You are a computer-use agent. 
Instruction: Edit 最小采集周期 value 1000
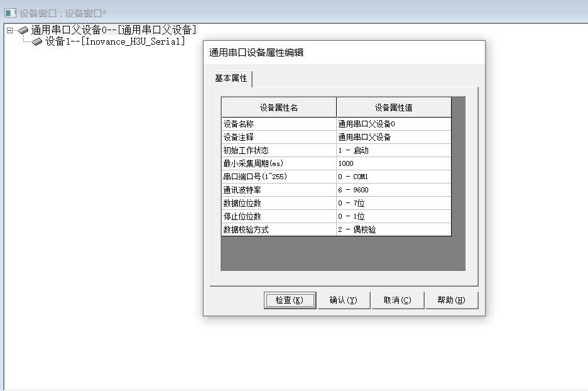tap(393, 163)
